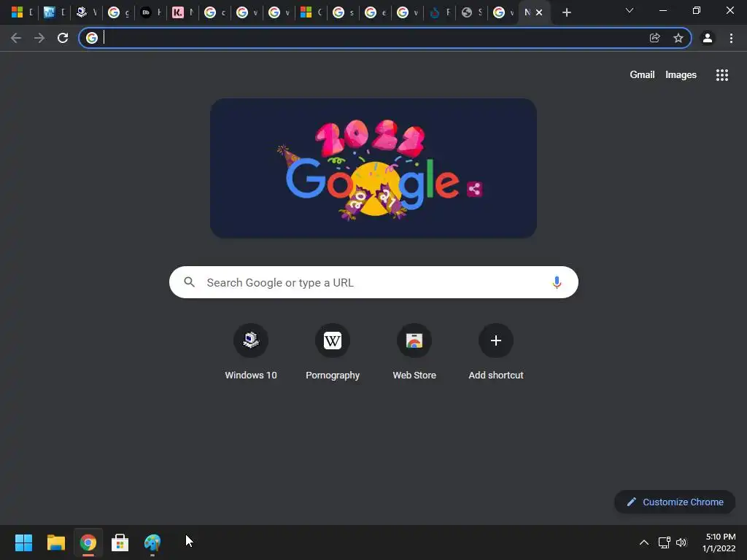Open the Chrome profile avatar menu

[708, 38]
